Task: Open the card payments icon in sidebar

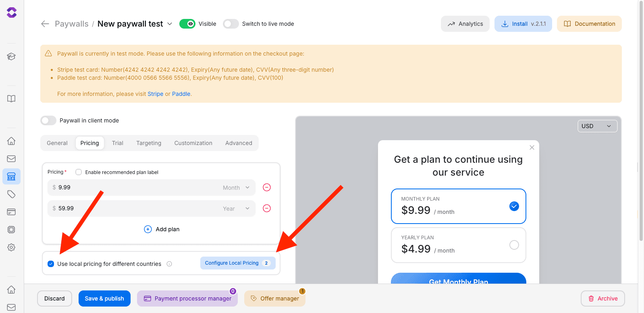Action: click(11, 211)
